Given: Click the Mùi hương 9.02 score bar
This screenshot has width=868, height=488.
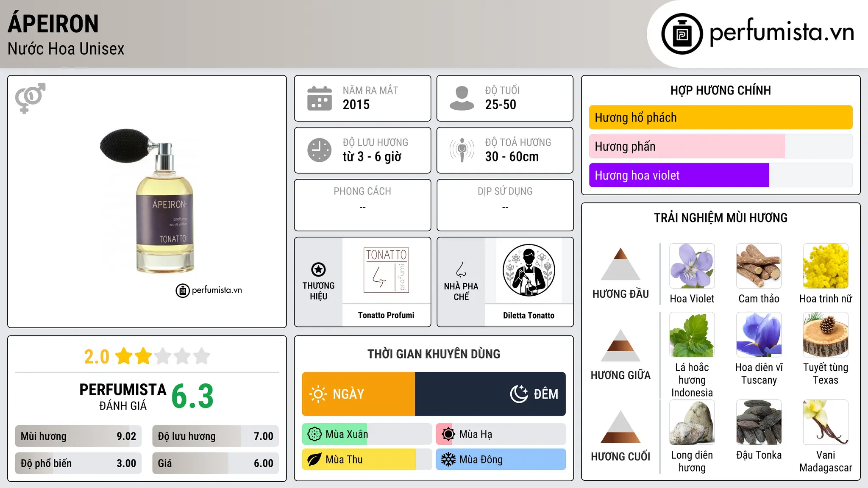Looking at the screenshot, I should (78, 436).
